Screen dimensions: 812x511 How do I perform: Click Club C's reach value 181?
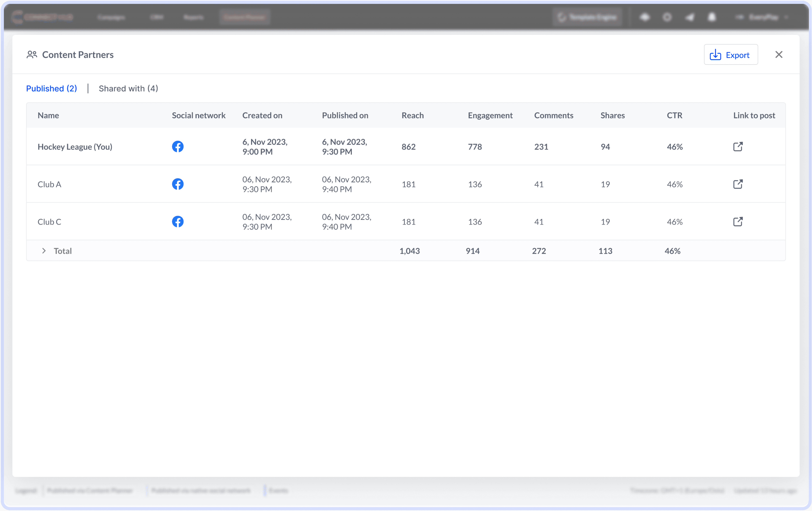(x=409, y=222)
